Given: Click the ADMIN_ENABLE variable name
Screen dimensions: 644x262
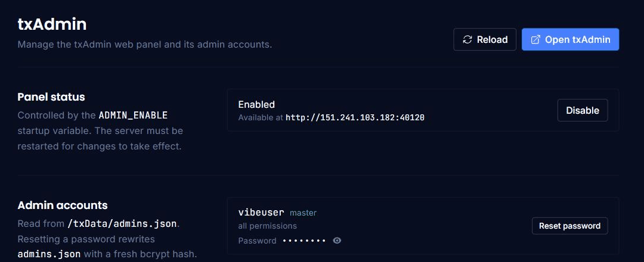Looking at the screenshot, I should coord(133,115).
